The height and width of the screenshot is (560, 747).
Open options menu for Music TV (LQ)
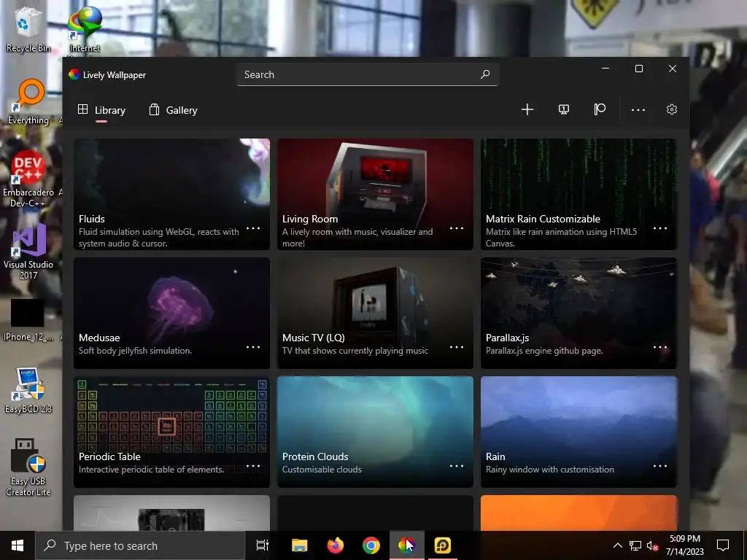point(457,347)
